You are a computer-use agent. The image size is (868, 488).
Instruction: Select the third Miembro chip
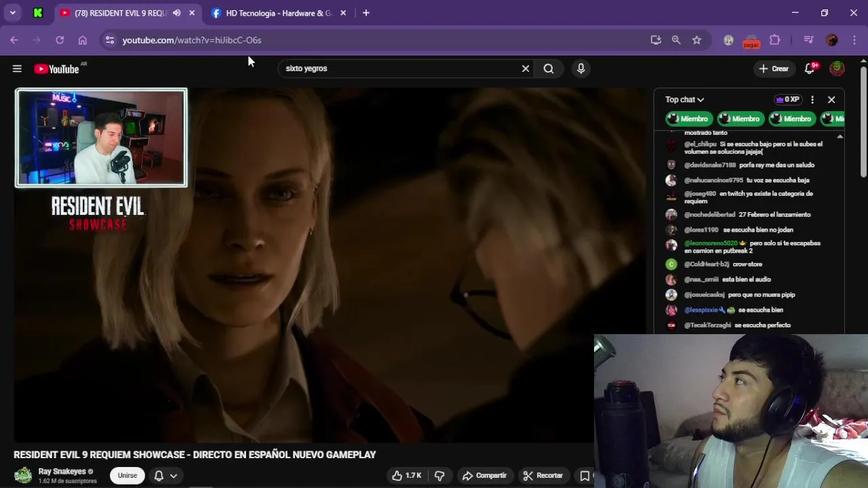point(792,119)
